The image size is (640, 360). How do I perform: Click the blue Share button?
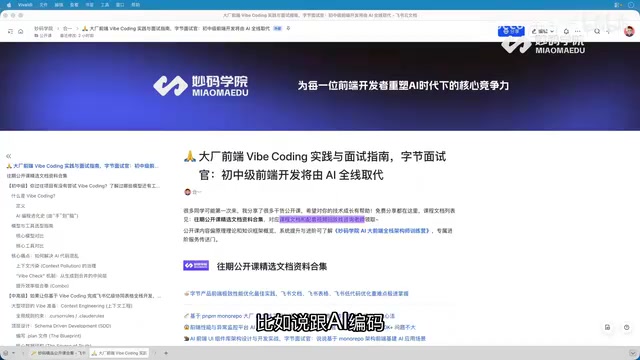[x=511, y=31]
